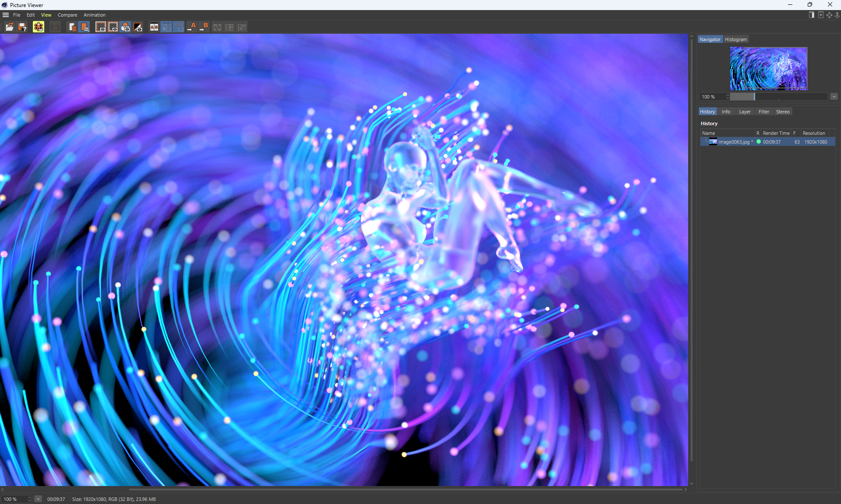Click the Save As floppy icon
This screenshot has width=841, height=504.
click(x=22, y=27)
